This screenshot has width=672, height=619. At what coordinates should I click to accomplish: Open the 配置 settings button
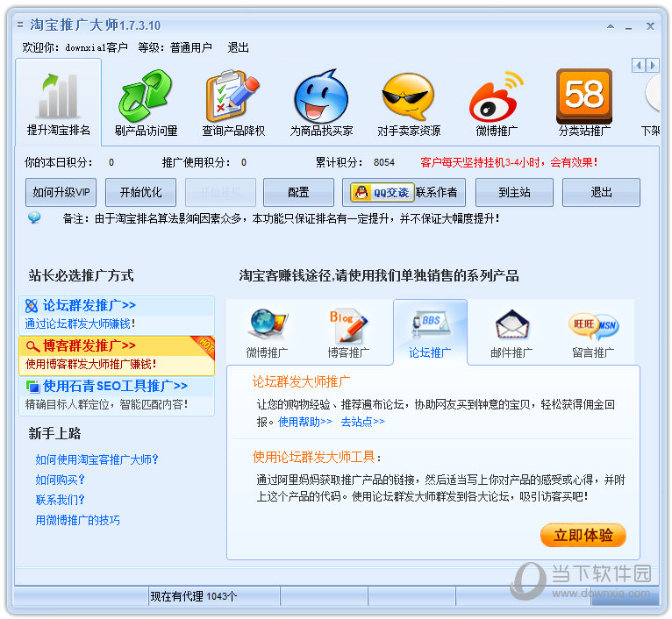click(298, 192)
